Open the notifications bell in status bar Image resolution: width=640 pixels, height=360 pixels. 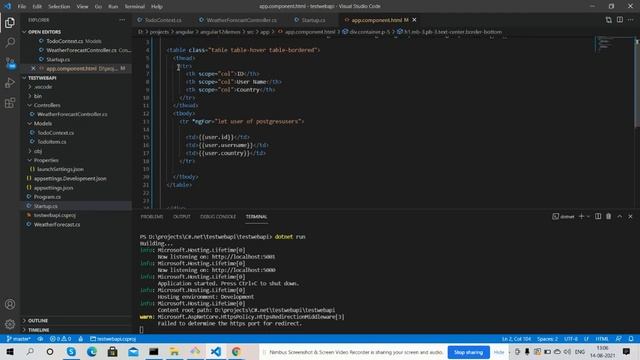tap(631, 339)
